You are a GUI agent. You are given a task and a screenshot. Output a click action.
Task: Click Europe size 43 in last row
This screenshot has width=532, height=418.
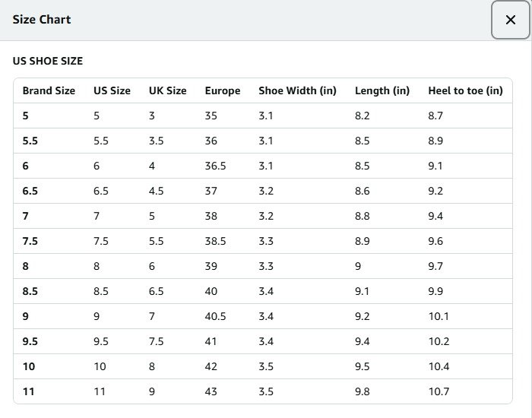point(211,391)
